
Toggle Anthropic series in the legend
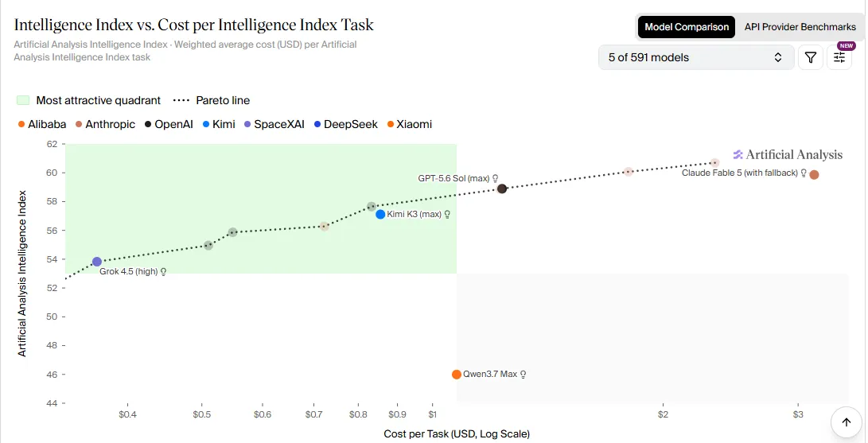(x=105, y=124)
